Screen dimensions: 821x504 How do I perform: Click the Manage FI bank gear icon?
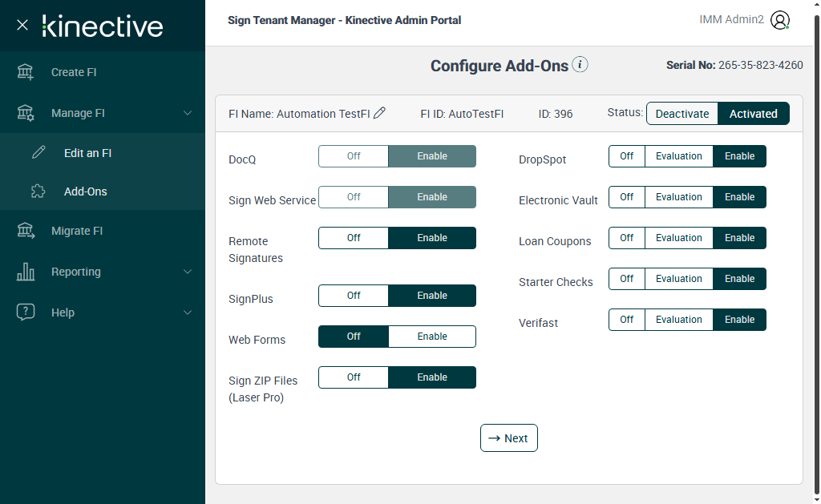tap(25, 112)
